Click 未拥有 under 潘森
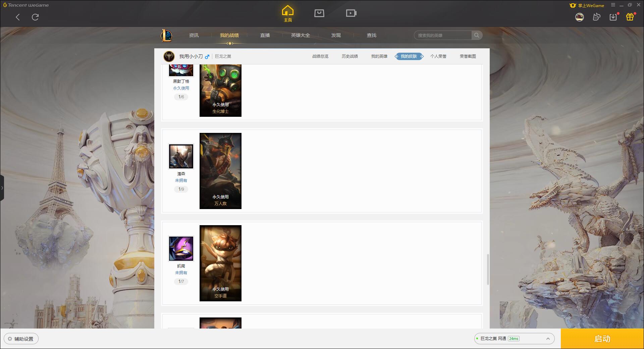This screenshot has width=644, height=349. 181,181
